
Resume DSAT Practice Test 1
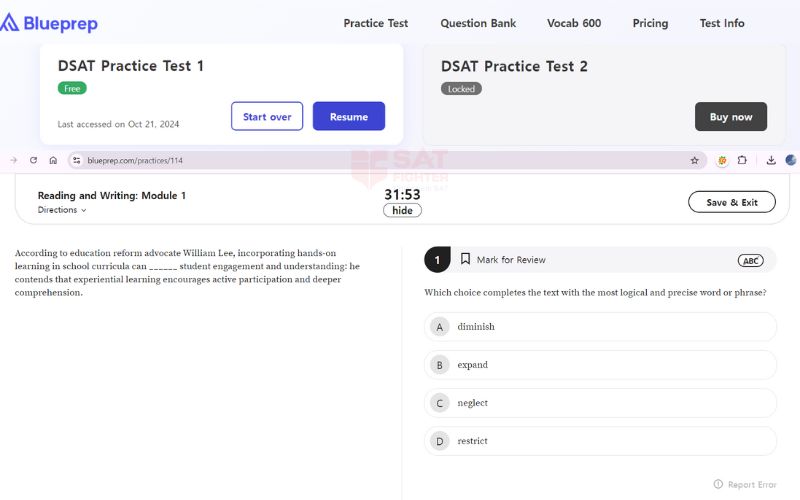pyautogui.click(x=348, y=117)
